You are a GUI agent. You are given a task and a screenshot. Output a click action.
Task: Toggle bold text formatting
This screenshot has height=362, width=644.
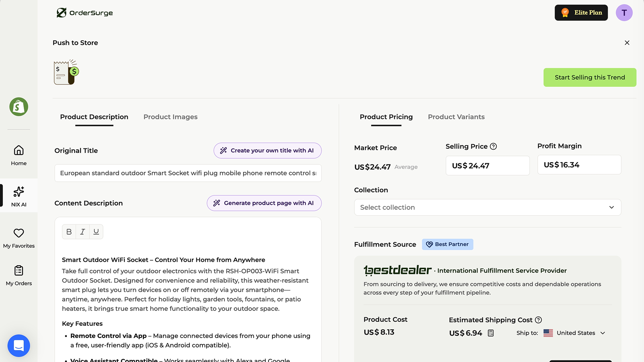point(69,232)
